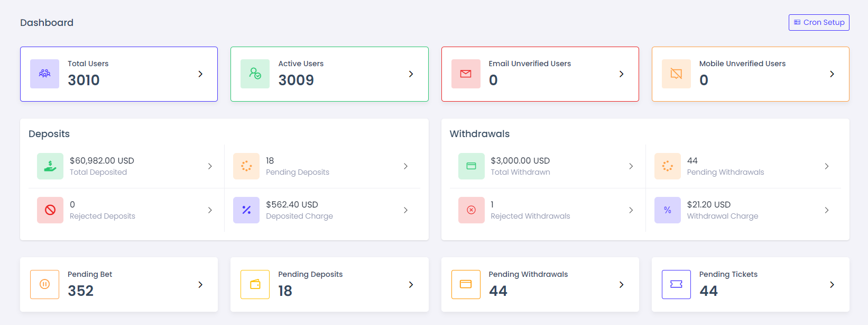The height and width of the screenshot is (325, 868).
Task: Click the Deposited Charge percent icon
Action: [x=246, y=210]
